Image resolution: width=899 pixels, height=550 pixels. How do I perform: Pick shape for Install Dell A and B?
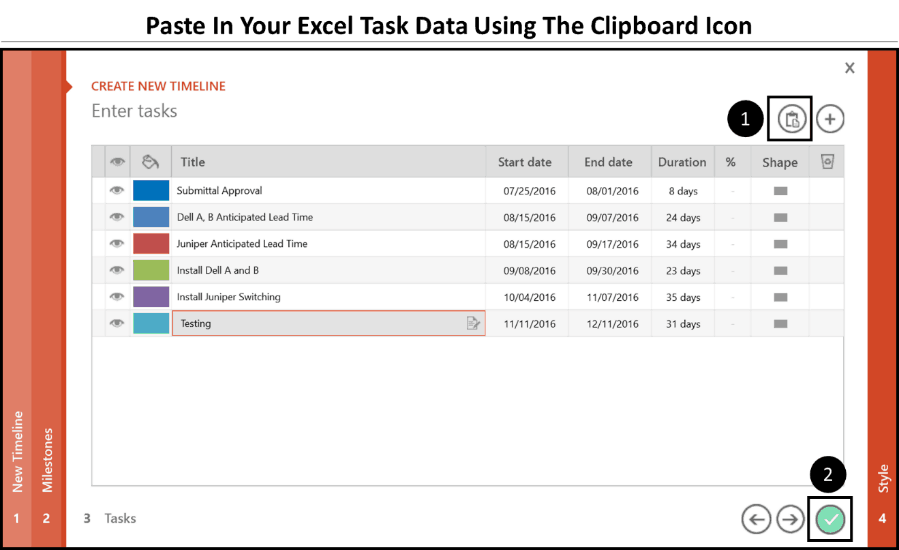tap(780, 271)
